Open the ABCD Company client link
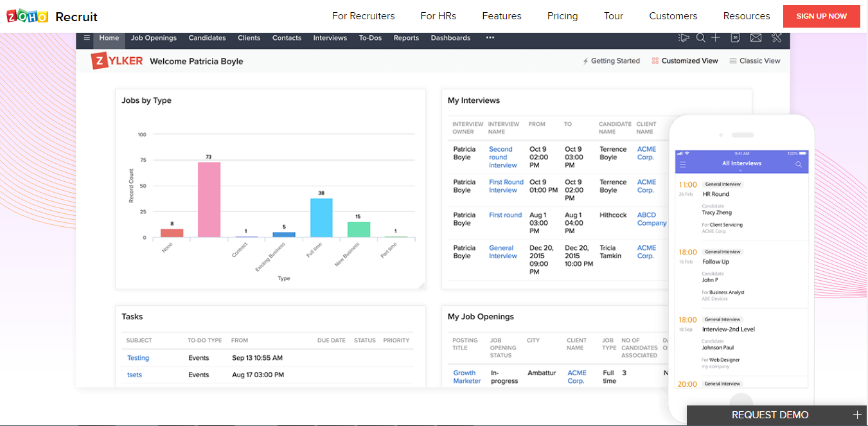 click(651, 219)
